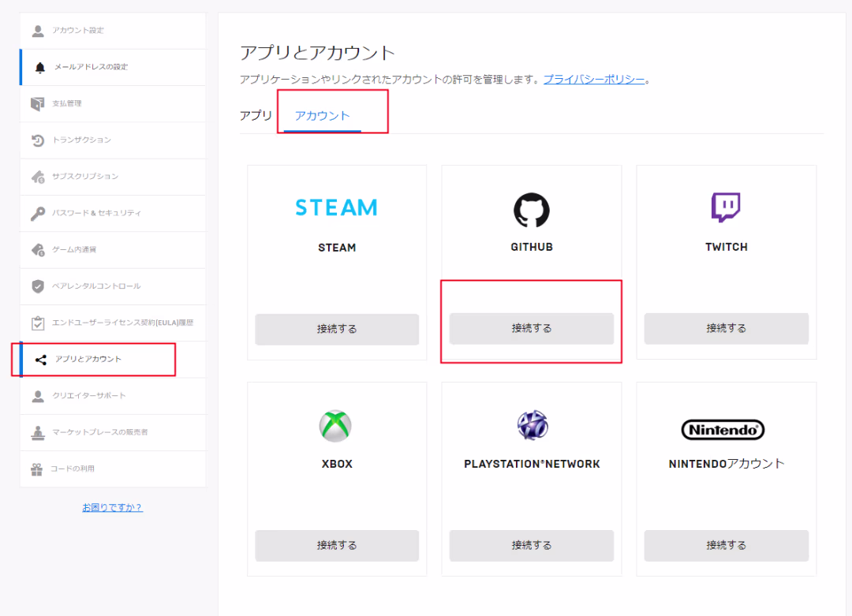Click the GitHub octocat logo
Screen dimensions: 852x616
[532, 210]
